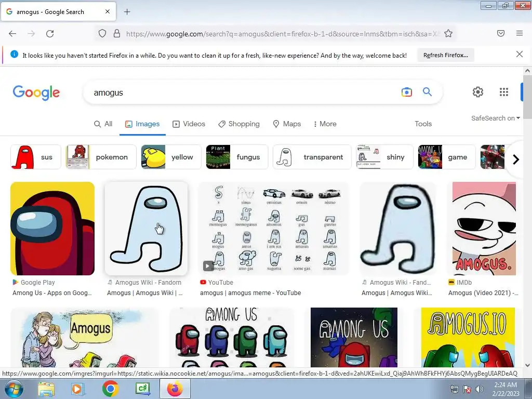Open the C# application on taskbar

click(x=142, y=389)
